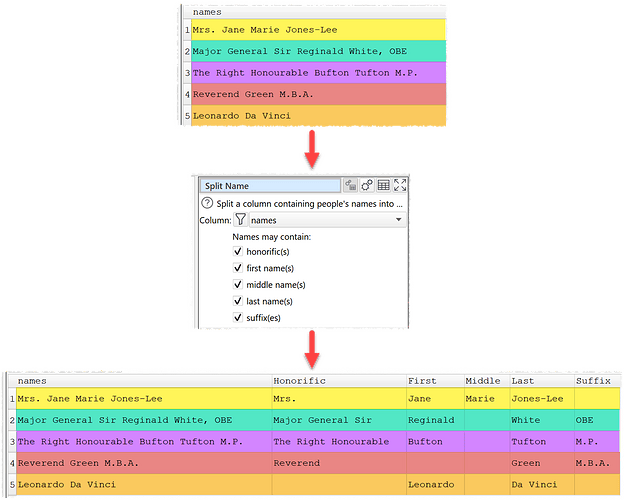
Task: Click names column header in result table
Action: click(x=144, y=381)
